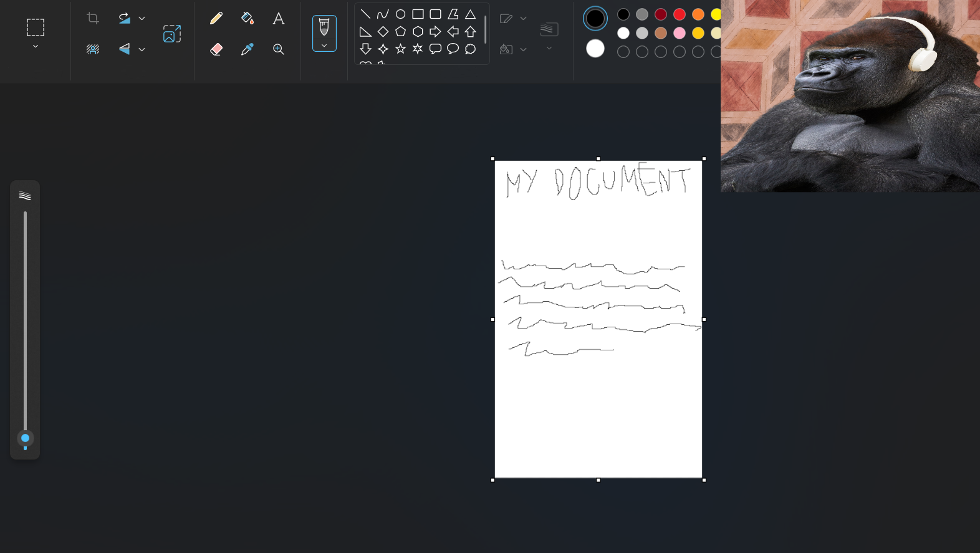
Task: Open the Shape fill dropdown arrow
Action: point(524,50)
